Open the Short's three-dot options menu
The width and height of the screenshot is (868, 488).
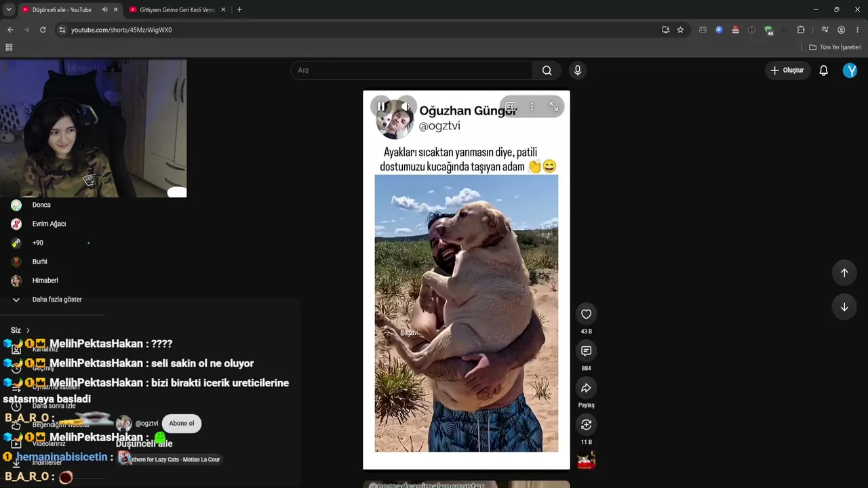click(x=532, y=106)
